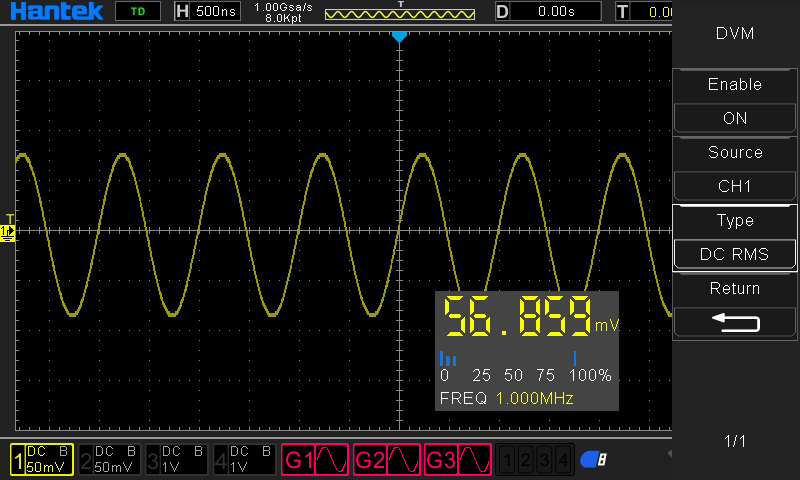Select the G3 waveform generator icon
Viewport: 800px width, 480px height.
(458, 460)
